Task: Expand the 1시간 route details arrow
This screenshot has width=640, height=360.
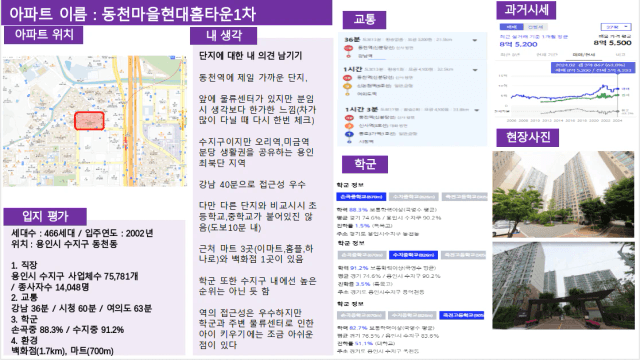Action: click(475, 70)
